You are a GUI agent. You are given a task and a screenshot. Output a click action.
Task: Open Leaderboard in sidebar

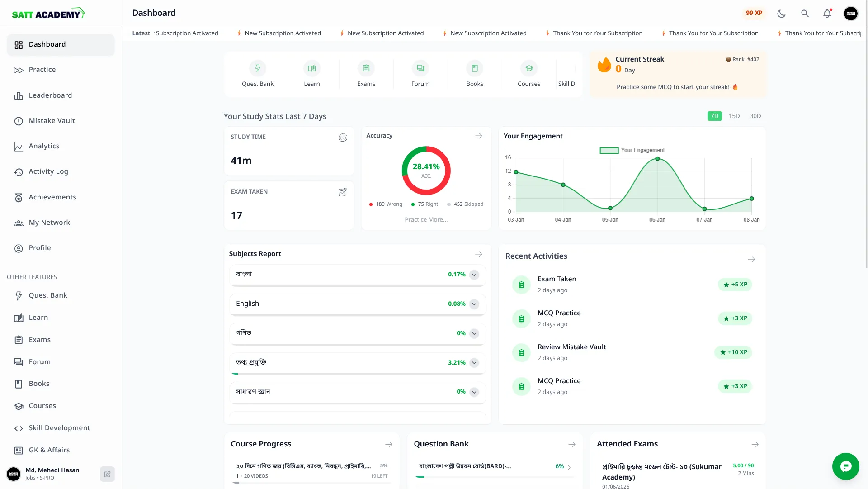(61, 95)
